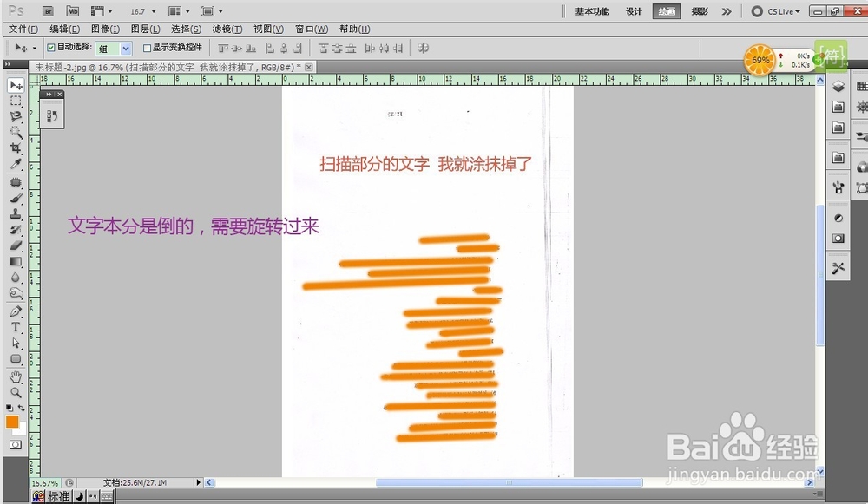
Task: Select the Rectangular Marquee tool
Action: tap(16, 101)
